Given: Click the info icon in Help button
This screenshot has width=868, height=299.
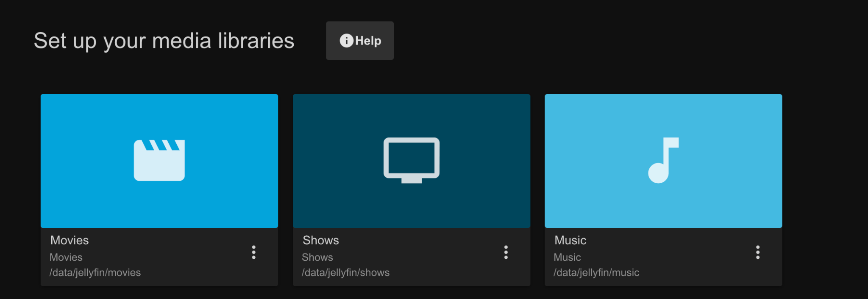Looking at the screenshot, I should 346,41.
